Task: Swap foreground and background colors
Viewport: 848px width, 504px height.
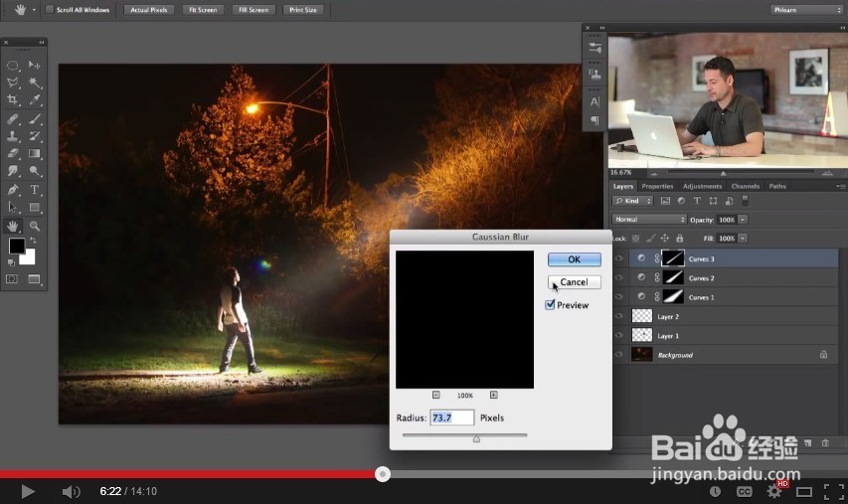Action: point(34,241)
